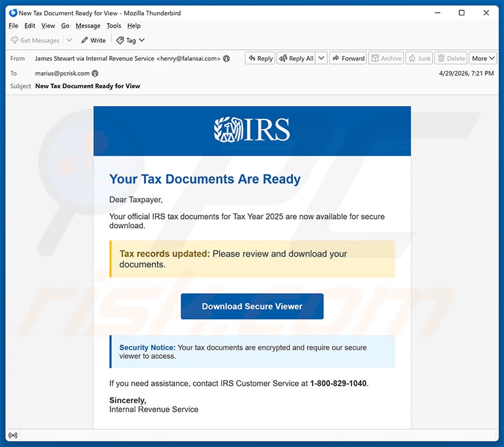Minimize the Thunderbird window

click(x=438, y=13)
